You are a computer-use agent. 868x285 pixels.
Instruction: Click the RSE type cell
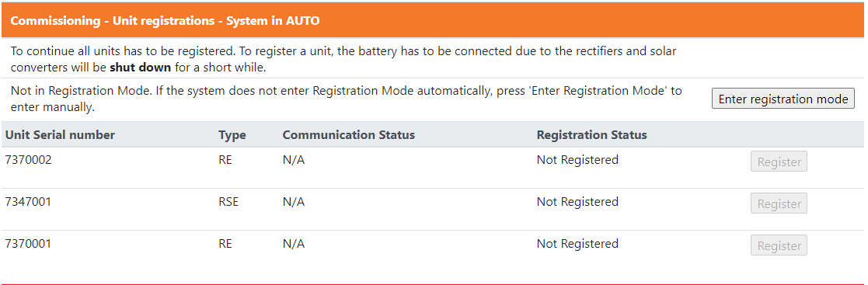click(x=228, y=202)
